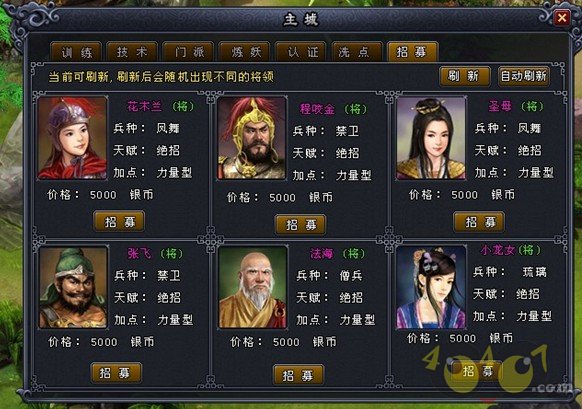Recruit 花木兰 with 招募 button

click(x=119, y=222)
